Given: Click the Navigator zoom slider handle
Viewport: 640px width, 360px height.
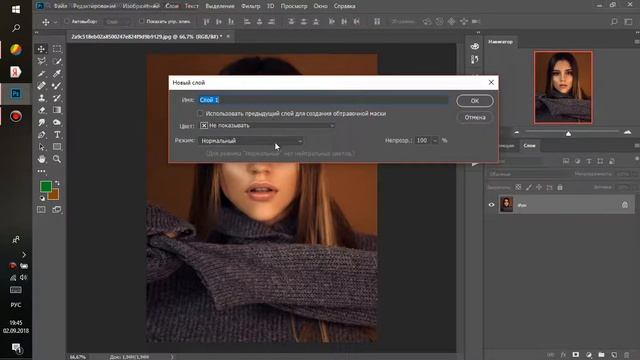Looking at the screenshot, I should (x=568, y=133).
